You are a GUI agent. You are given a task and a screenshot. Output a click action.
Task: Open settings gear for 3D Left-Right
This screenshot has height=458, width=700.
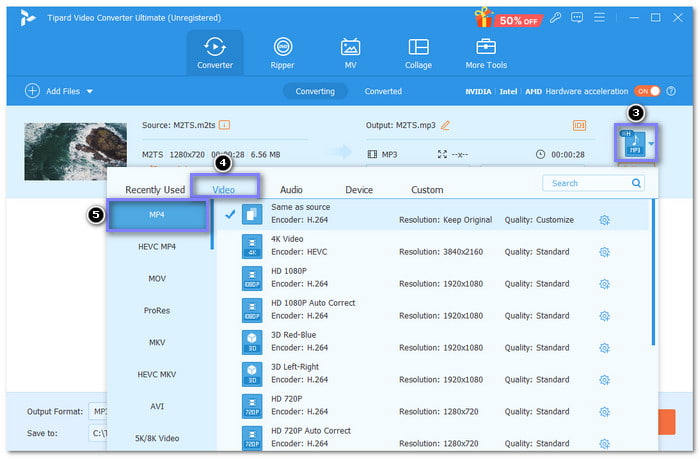[x=604, y=380]
